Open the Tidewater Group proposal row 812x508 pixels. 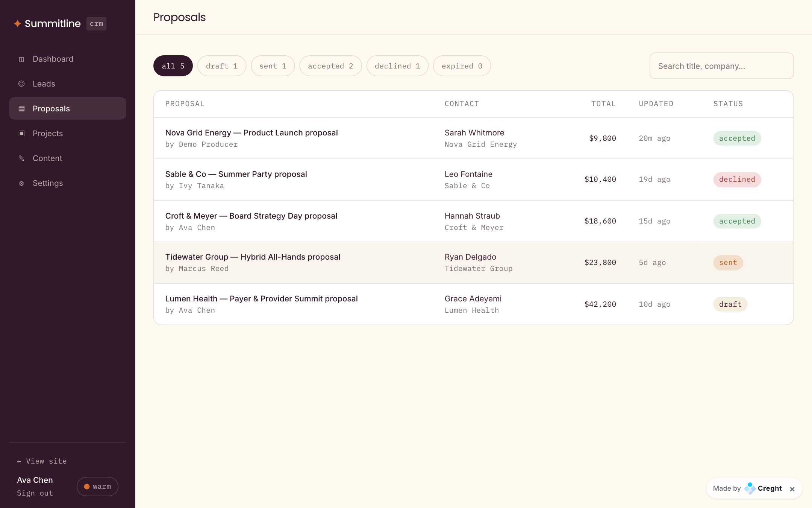(473, 263)
